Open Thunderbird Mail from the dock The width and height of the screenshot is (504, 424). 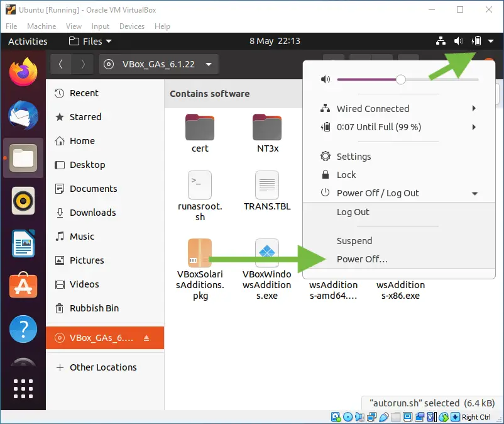coord(23,115)
